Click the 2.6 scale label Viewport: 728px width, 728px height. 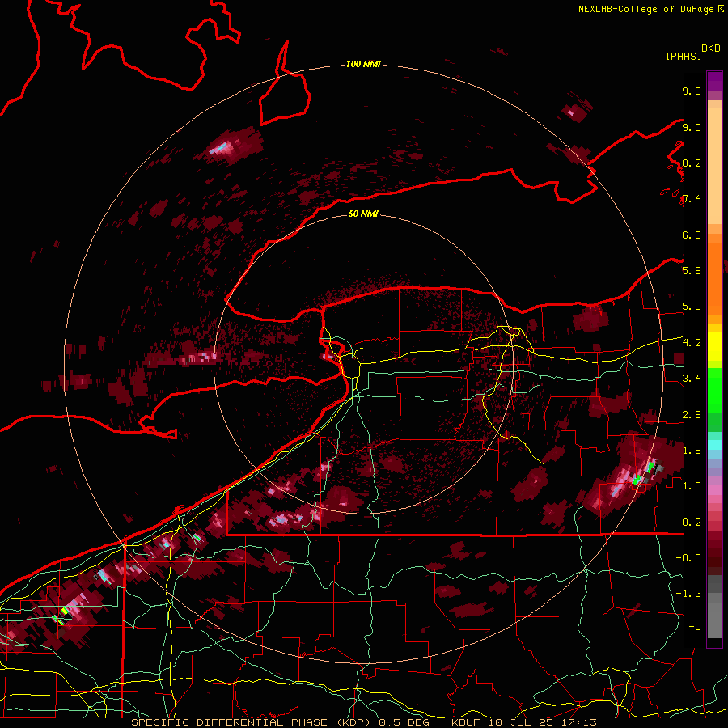pos(692,414)
